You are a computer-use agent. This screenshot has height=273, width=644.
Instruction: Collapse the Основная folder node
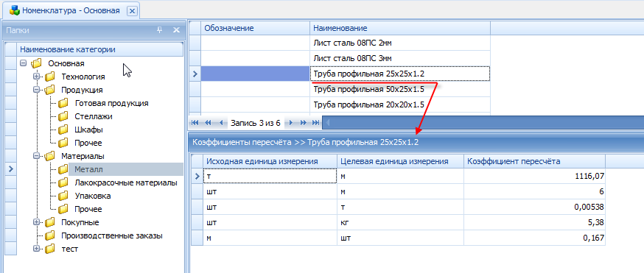tap(23, 63)
